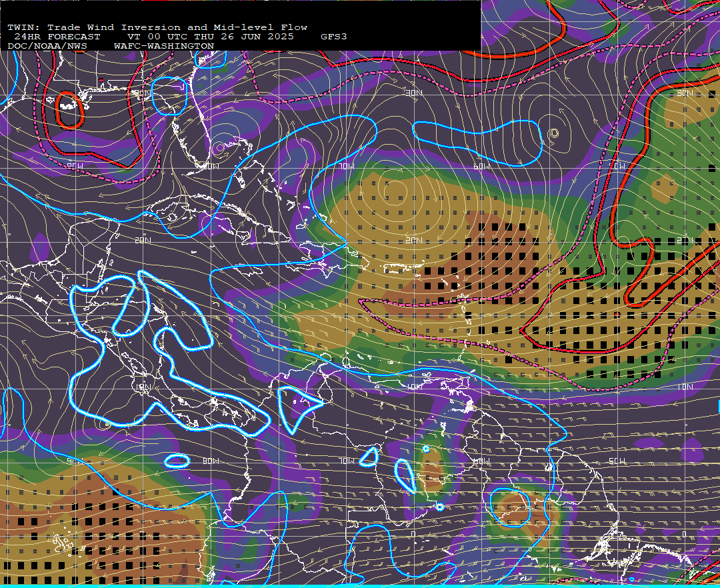The height and width of the screenshot is (588, 720).
Task: Select the "WAFC-WASHINGTON" label
Action: click(x=164, y=47)
